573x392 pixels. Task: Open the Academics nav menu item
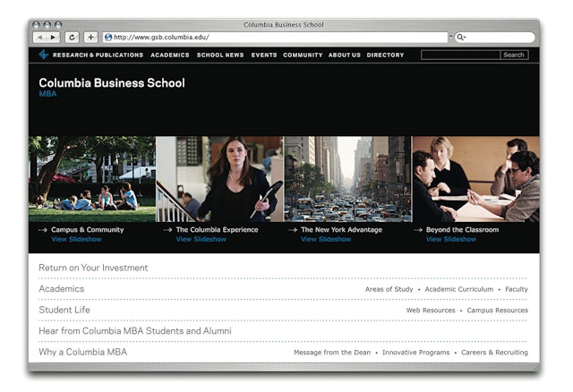coord(170,55)
